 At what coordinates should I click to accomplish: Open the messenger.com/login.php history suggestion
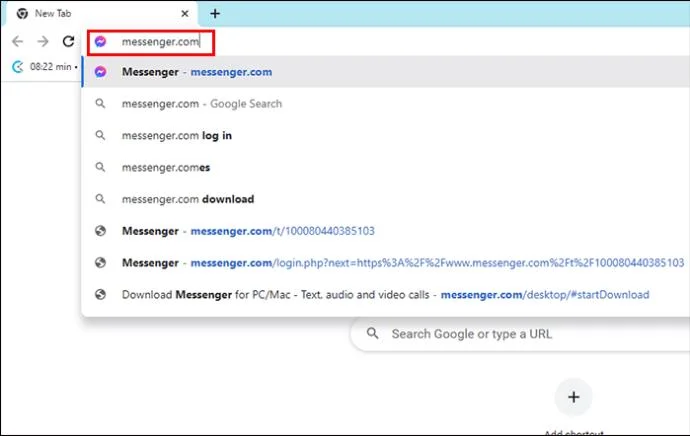[385, 263]
